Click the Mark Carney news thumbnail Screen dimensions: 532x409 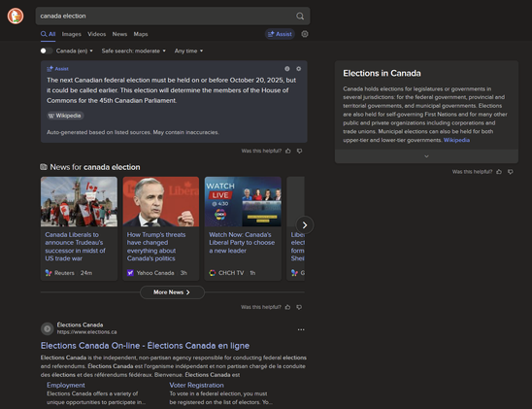tap(161, 202)
